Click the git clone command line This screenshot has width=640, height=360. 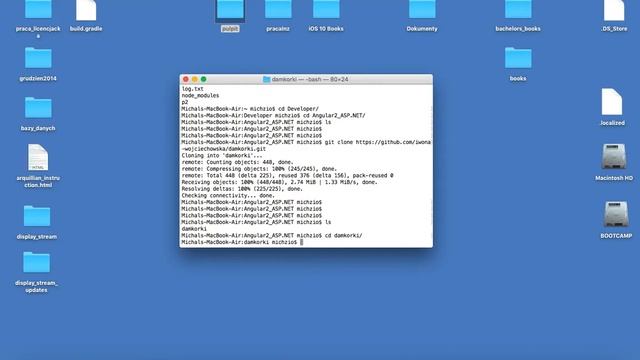[x=306, y=145]
